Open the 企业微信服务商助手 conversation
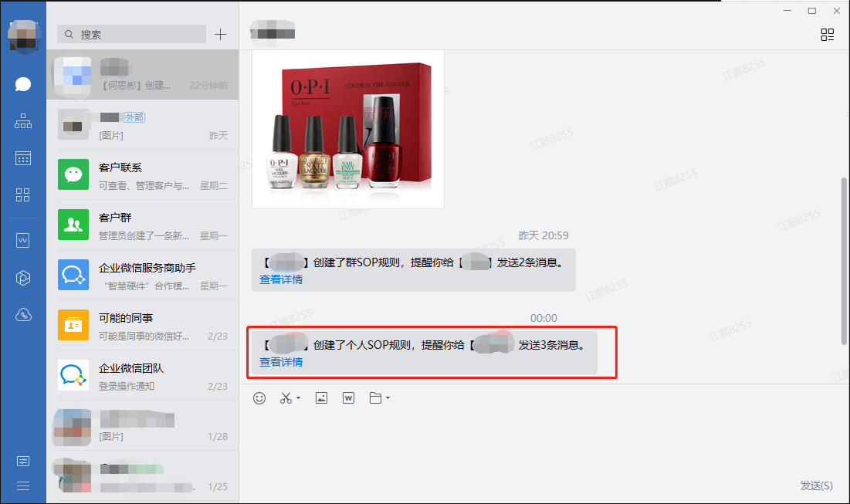 coord(143,276)
